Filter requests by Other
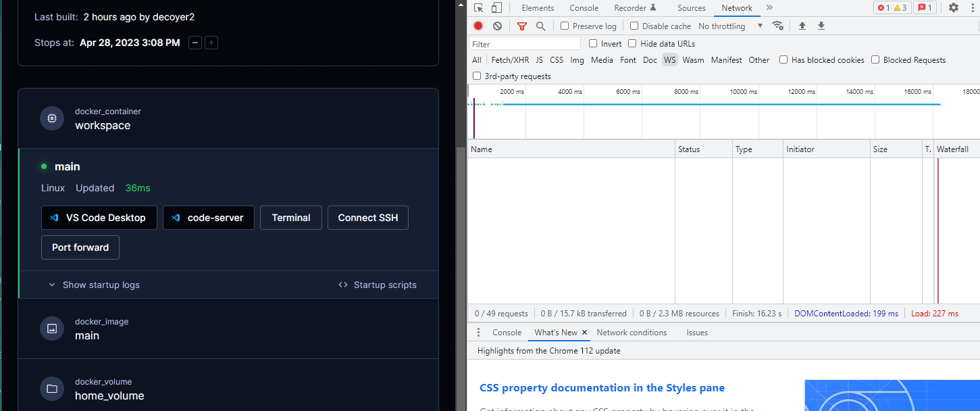 758,60
